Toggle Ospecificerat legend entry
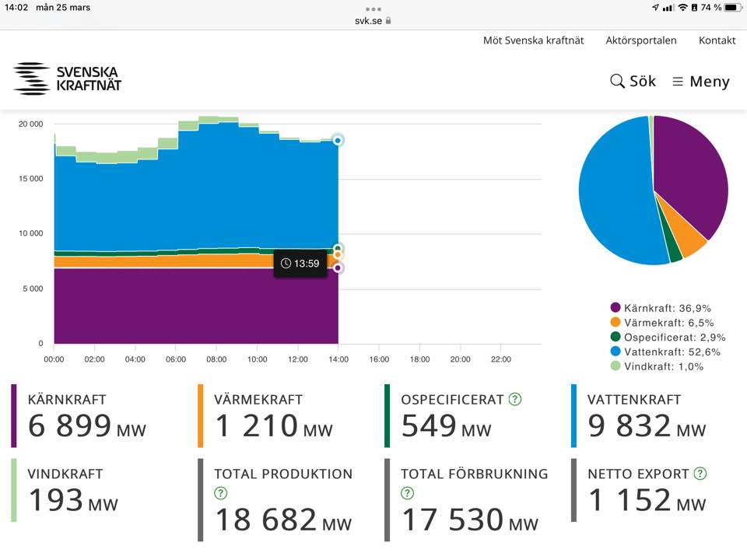 tap(668, 338)
